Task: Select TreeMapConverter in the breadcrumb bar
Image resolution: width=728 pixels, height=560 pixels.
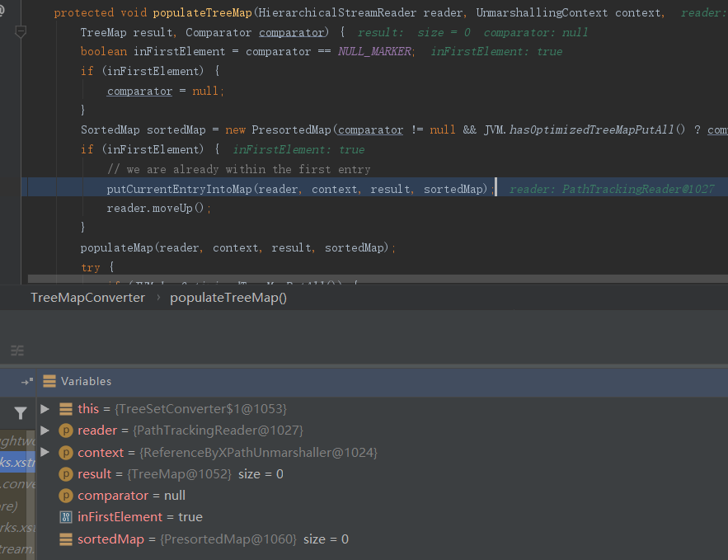Action: (87, 298)
